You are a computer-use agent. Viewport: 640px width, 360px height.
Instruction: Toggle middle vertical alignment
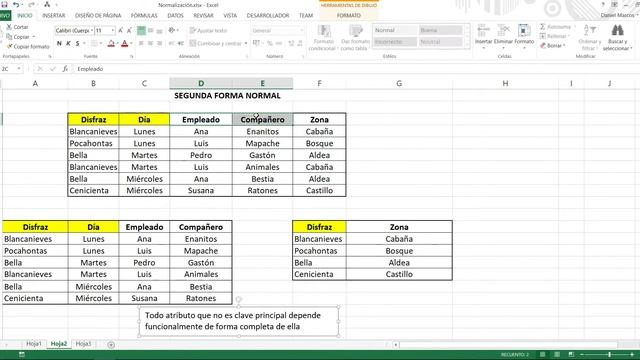click(151, 31)
